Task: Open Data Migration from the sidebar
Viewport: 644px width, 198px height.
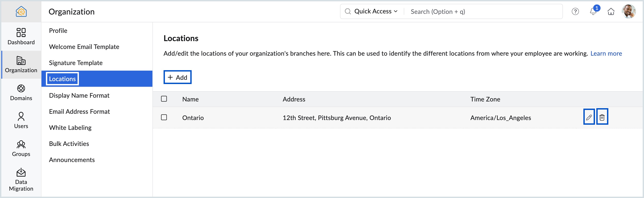Action: [21, 179]
